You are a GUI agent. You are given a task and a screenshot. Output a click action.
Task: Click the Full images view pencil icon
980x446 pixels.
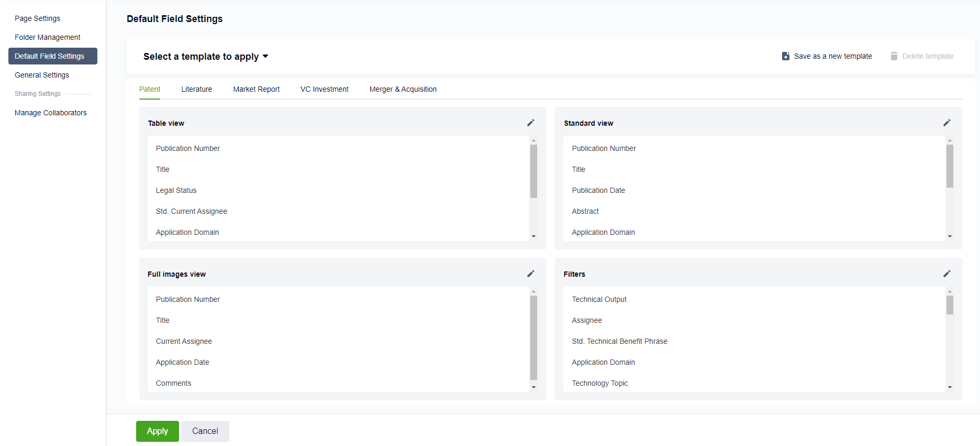pyautogui.click(x=530, y=274)
